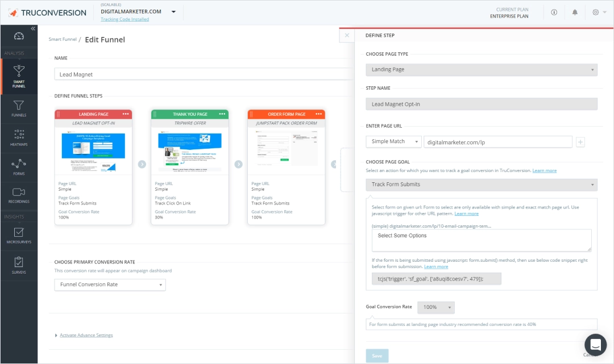Open Recordings in the sidebar

[x=19, y=195]
